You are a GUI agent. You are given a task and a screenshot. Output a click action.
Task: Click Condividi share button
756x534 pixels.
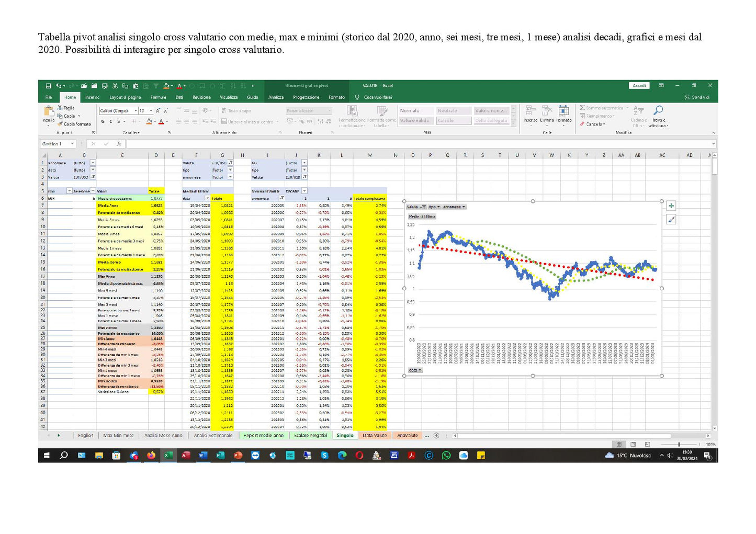click(697, 97)
